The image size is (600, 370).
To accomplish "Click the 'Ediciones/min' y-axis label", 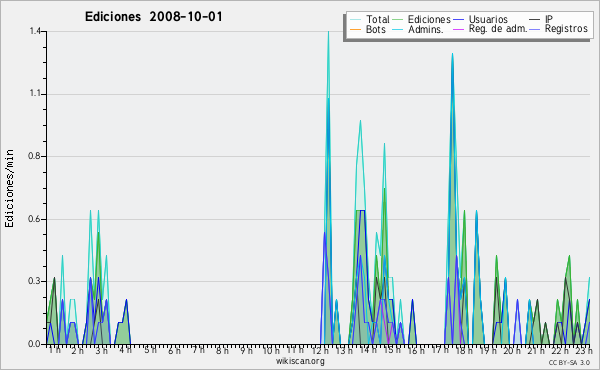I will (x=9, y=188).
